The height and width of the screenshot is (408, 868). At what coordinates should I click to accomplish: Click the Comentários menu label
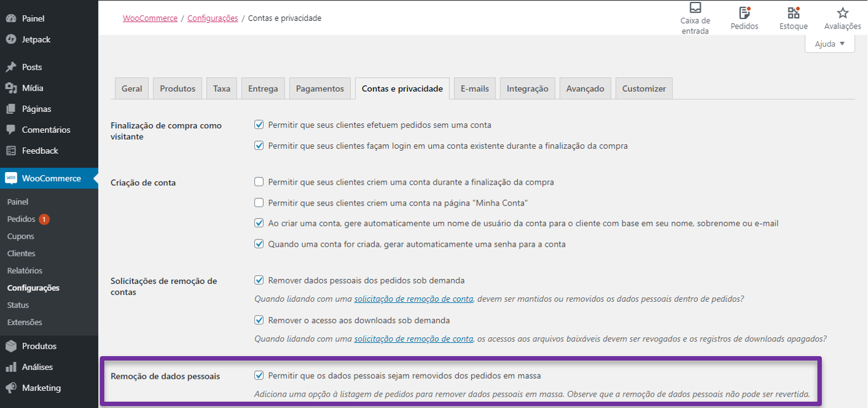click(46, 130)
